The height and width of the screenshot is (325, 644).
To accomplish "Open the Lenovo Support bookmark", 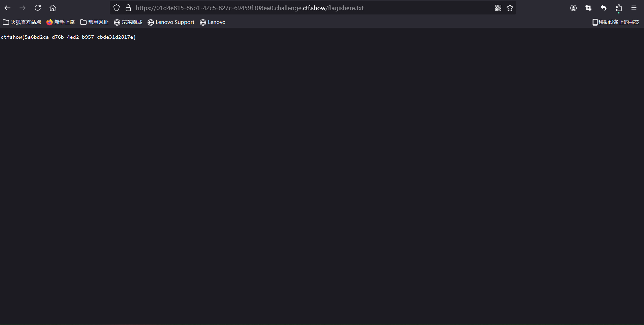I will (171, 22).
